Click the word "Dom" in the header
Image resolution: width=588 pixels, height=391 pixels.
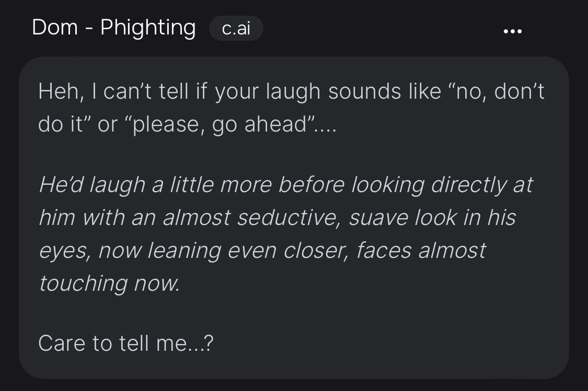[x=55, y=28]
